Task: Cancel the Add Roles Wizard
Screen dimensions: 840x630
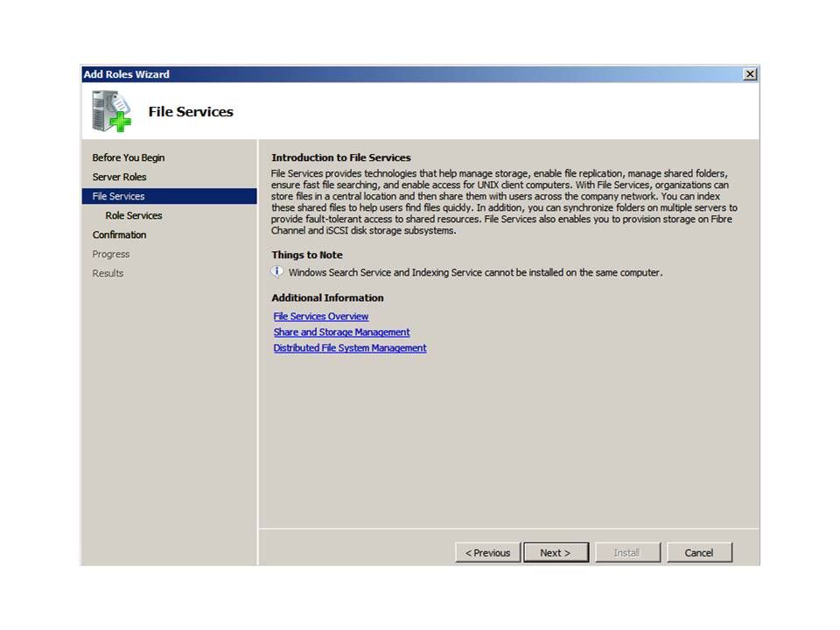Action: [699, 552]
